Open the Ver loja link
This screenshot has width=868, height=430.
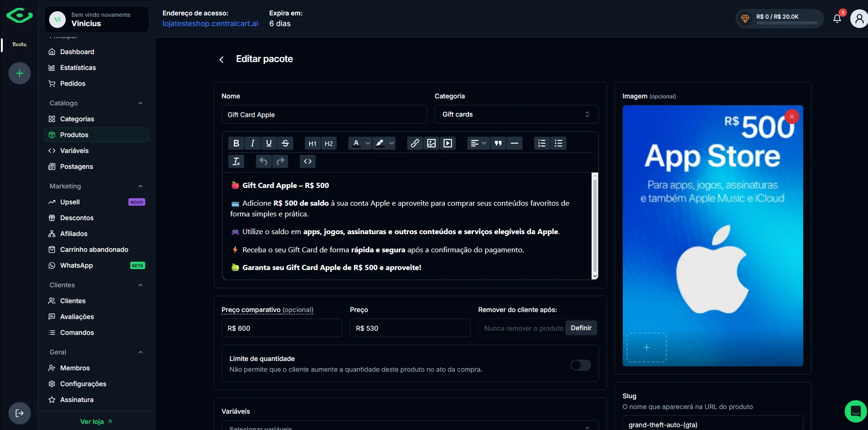pos(96,422)
